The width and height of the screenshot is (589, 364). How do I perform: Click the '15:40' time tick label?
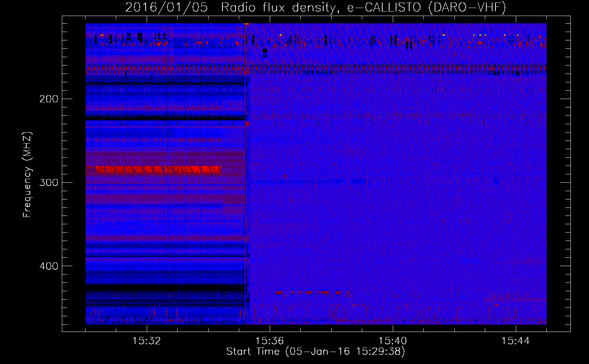point(392,341)
